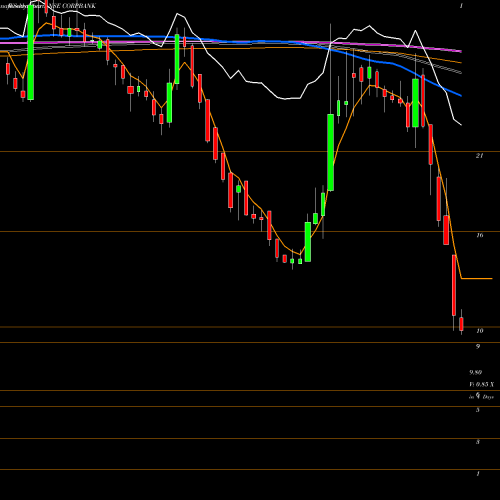Click the axis label '3'

point(478,442)
